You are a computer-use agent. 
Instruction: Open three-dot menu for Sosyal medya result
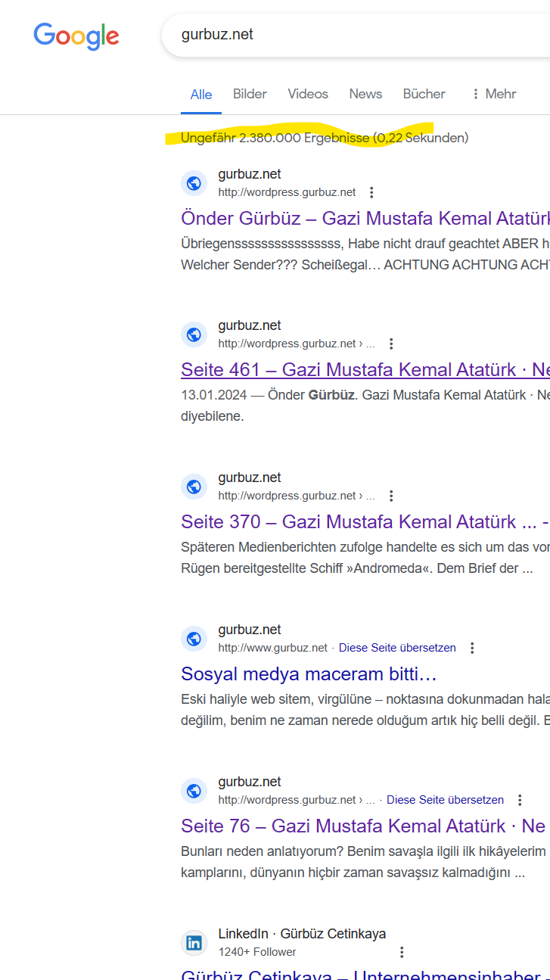coord(472,648)
